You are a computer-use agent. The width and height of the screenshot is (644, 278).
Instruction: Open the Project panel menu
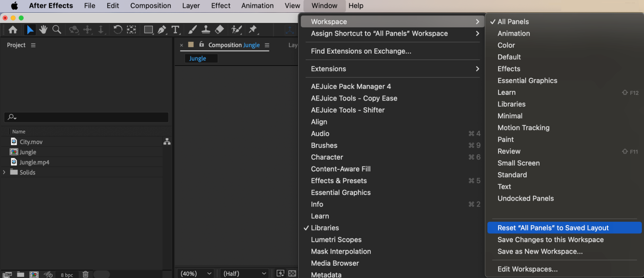[33, 45]
